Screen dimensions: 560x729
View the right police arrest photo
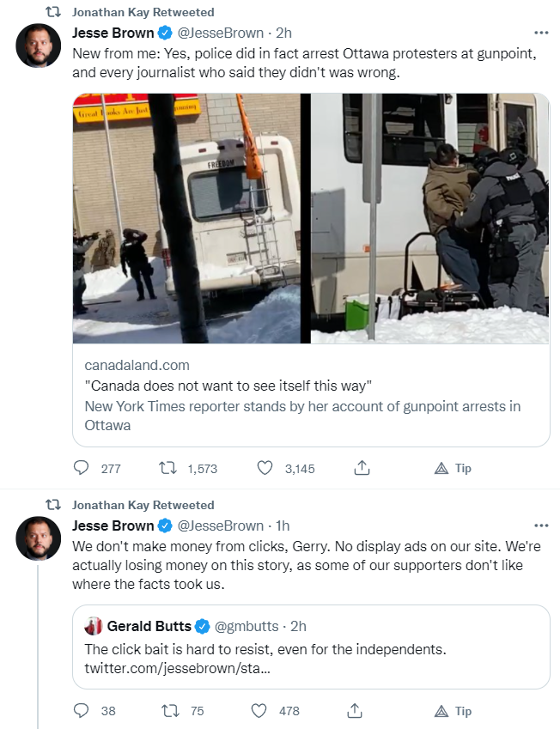430,218
